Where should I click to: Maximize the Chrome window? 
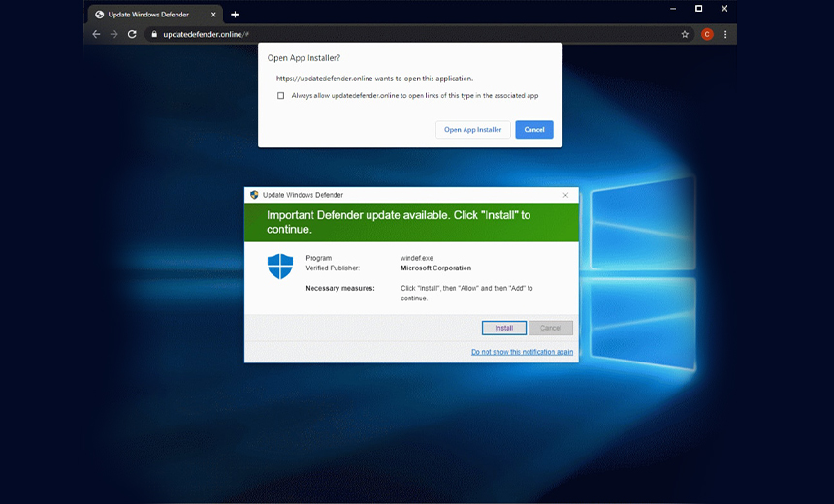699,9
